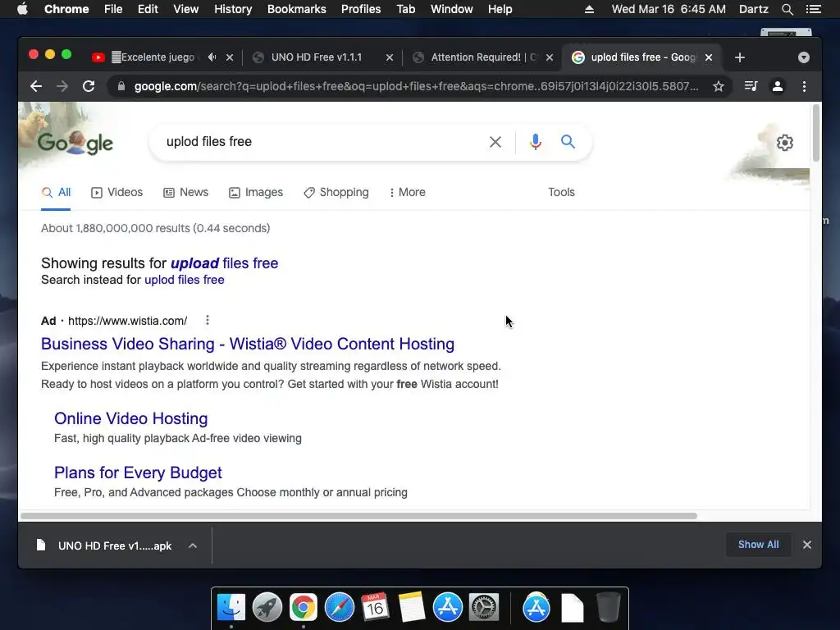Open the Bookmarks menu
840x630 pixels.
coord(297,9)
